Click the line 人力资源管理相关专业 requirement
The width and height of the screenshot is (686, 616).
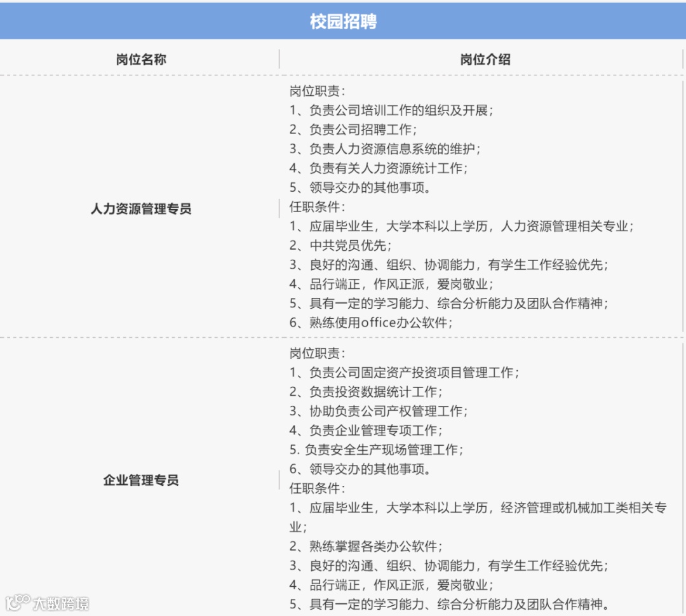pyautogui.click(x=462, y=226)
